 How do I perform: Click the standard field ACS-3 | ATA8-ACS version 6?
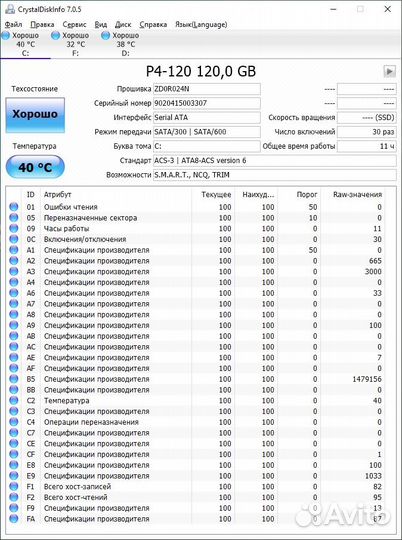(275, 160)
